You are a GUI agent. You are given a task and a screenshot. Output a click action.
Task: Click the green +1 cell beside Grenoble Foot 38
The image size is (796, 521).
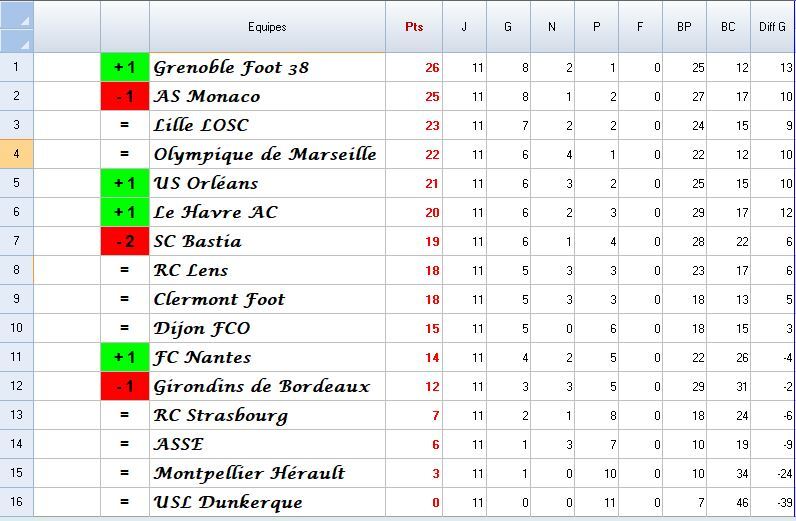point(125,68)
